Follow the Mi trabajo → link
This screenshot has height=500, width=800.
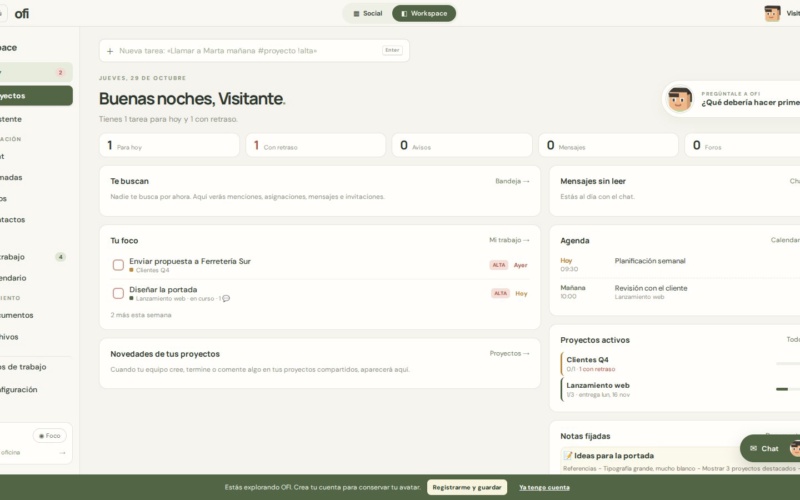tap(509, 240)
